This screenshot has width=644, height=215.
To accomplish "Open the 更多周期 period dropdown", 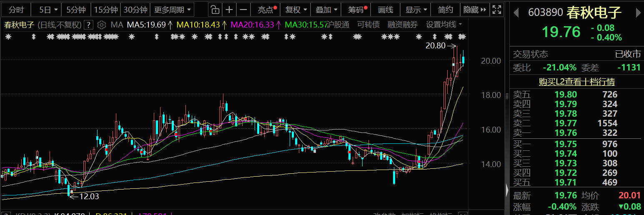I will pyautogui.click(x=172, y=10).
